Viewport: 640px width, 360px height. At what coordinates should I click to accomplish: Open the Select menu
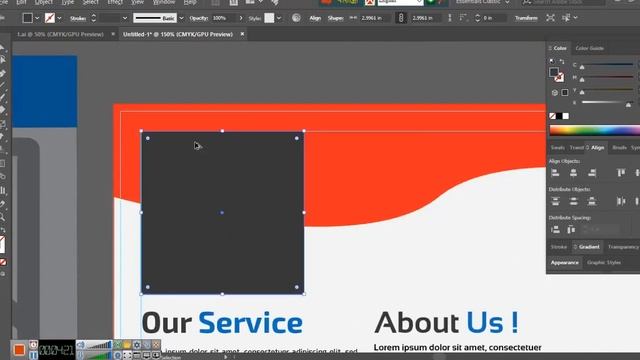point(90,2)
